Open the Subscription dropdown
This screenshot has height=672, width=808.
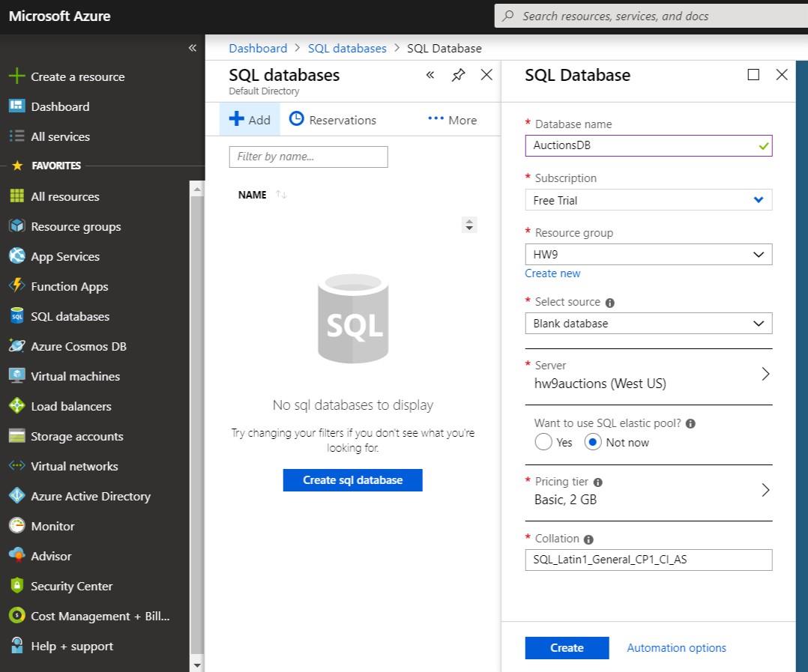pyautogui.click(x=648, y=200)
